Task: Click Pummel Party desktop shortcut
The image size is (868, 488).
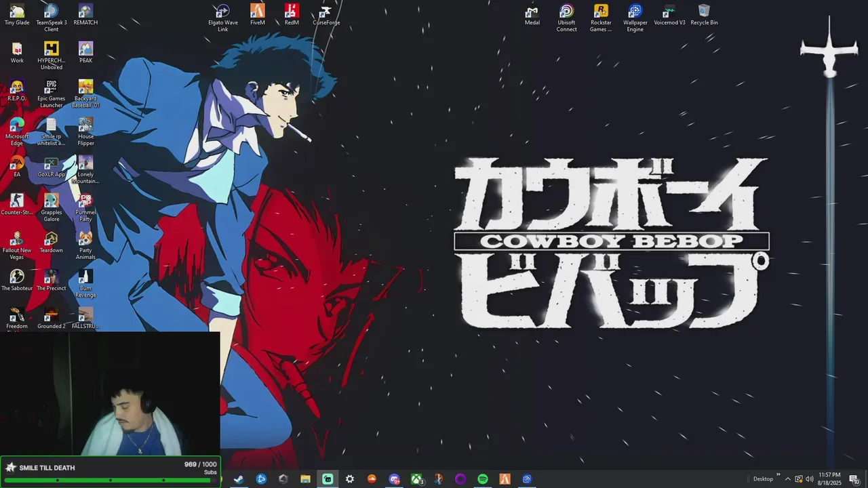Action: pyautogui.click(x=85, y=207)
